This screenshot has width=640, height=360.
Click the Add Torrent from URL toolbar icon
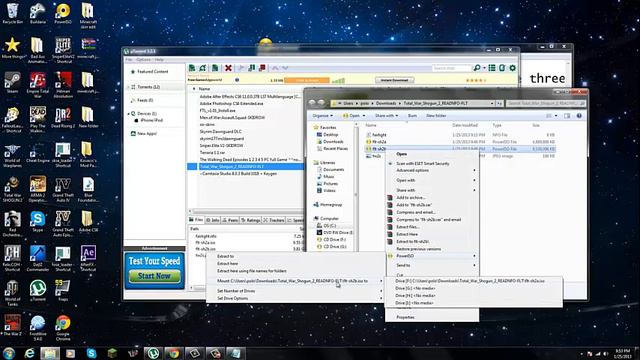[x=203, y=68]
